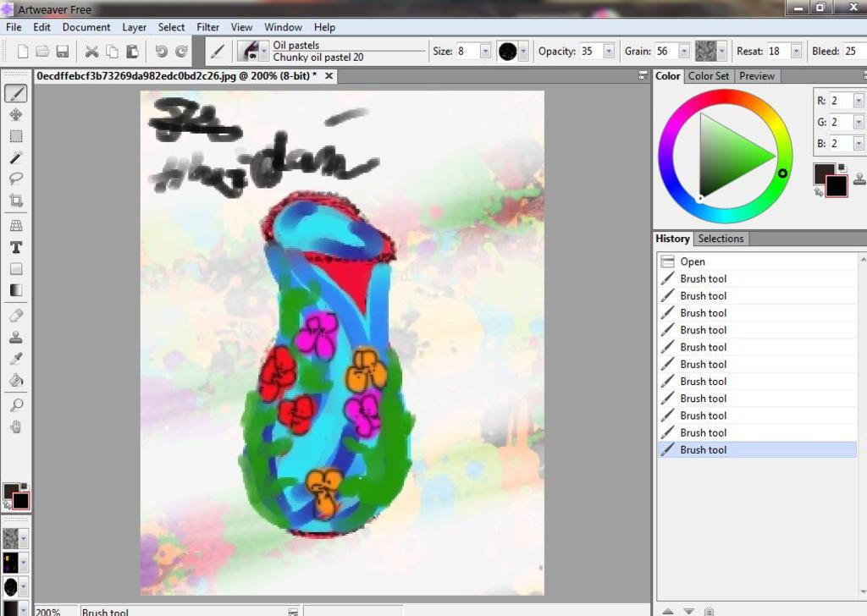Select the Eraser tool

[16, 316]
